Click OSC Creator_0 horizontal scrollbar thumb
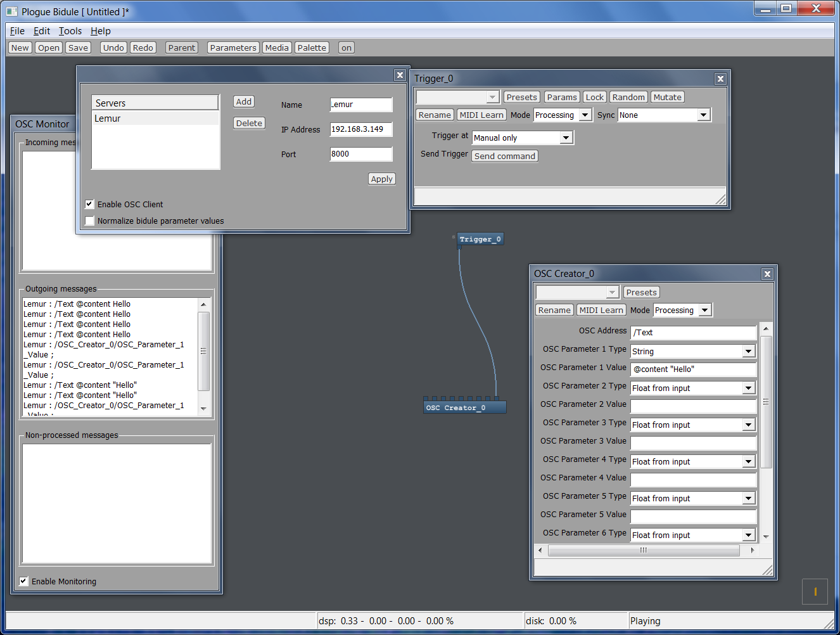Viewport: 840px width, 635px height. click(644, 550)
